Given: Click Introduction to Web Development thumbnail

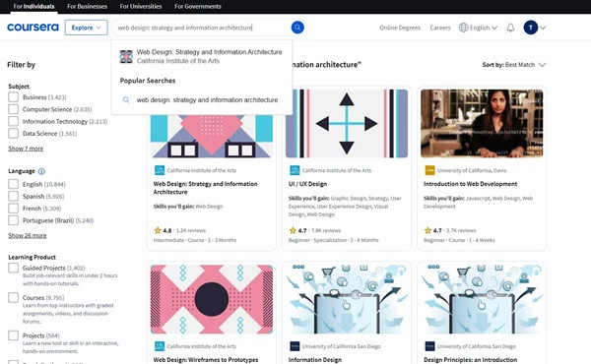Looking at the screenshot, I should coord(482,124).
